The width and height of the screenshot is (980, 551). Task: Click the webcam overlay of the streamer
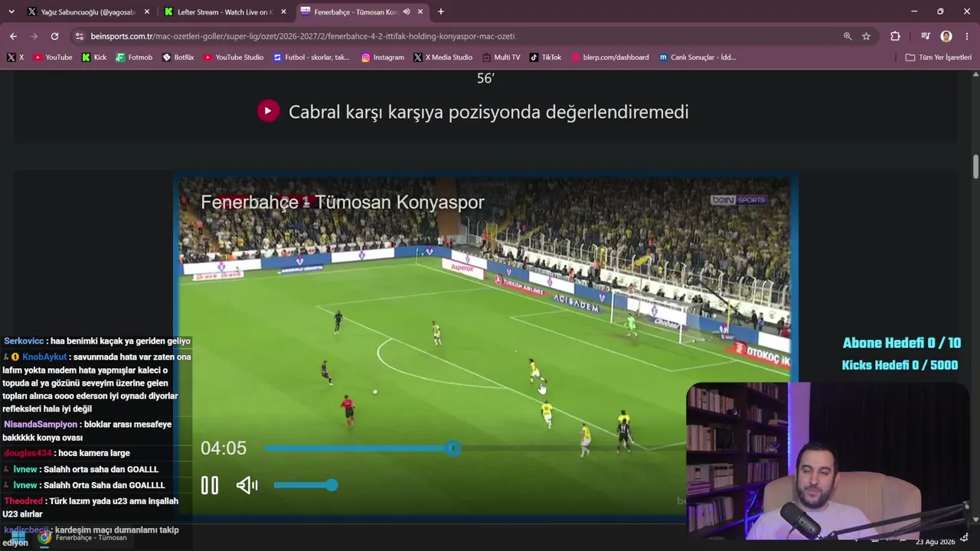pyautogui.click(x=827, y=461)
